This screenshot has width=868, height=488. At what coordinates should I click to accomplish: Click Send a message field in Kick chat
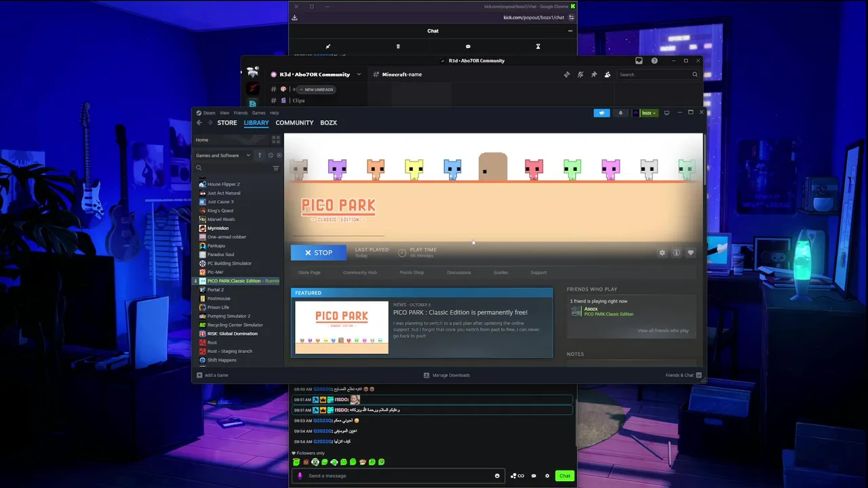point(400,476)
